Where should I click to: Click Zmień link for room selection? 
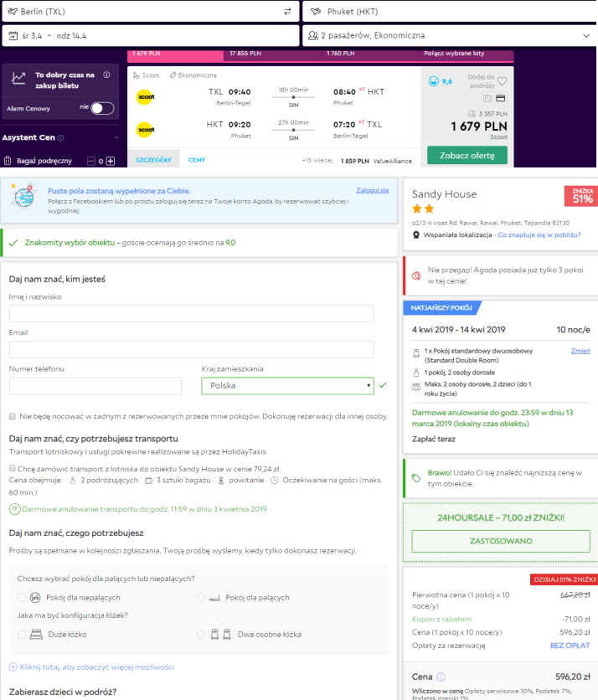580,351
